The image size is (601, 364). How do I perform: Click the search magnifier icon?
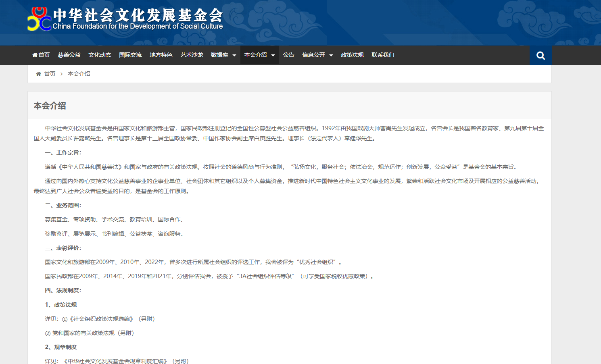(x=540, y=56)
